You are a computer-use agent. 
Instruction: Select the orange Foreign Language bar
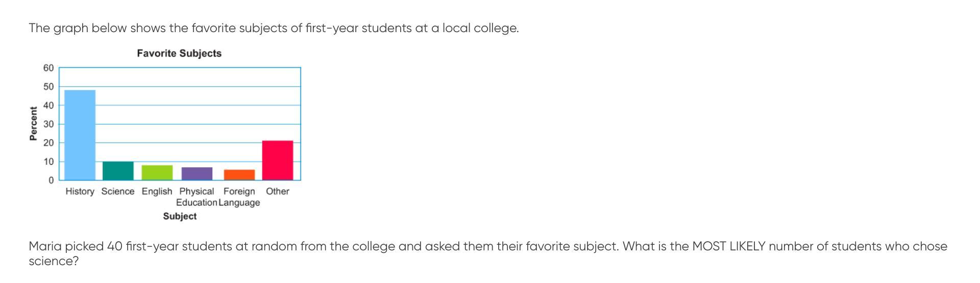(239, 175)
